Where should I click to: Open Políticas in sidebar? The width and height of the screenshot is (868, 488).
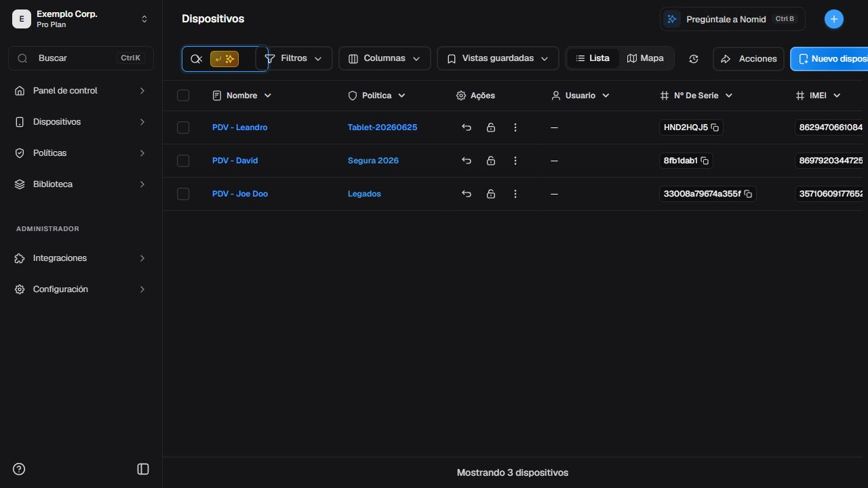coord(81,153)
